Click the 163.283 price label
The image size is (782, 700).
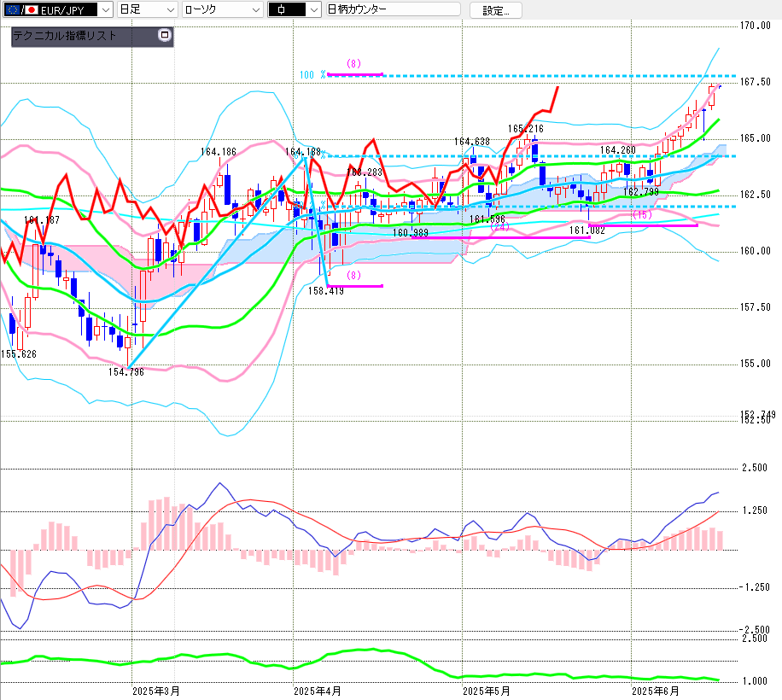pyautogui.click(x=365, y=172)
